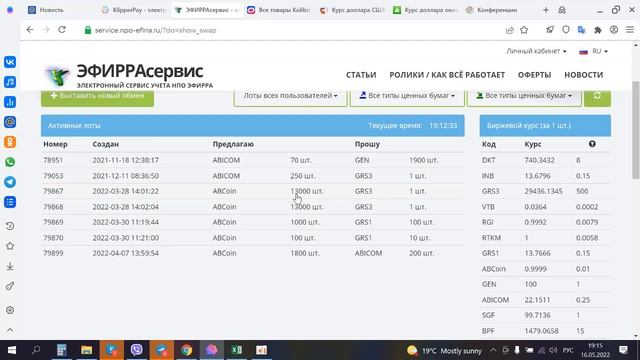
Task: Open sidebar settings gear icon
Action: [10, 310]
